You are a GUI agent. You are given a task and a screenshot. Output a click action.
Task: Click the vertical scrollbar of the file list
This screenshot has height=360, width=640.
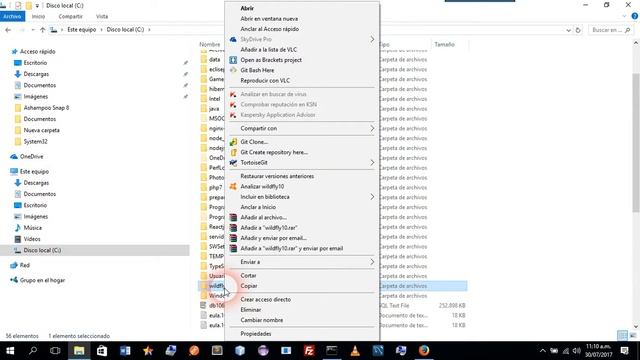click(x=636, y=143)
